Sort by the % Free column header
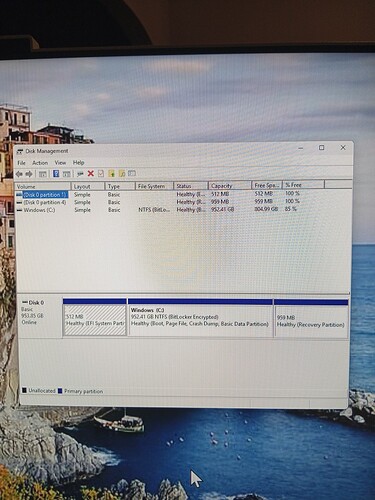The height and width of the screenshot is (500, 375). tap(303, 185)
